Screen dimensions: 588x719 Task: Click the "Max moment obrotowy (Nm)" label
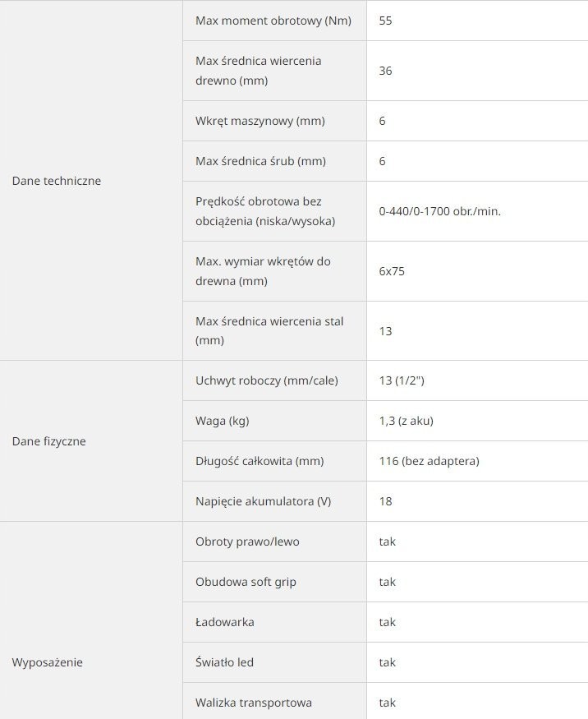pyautogui.click(x=273, y=21)
